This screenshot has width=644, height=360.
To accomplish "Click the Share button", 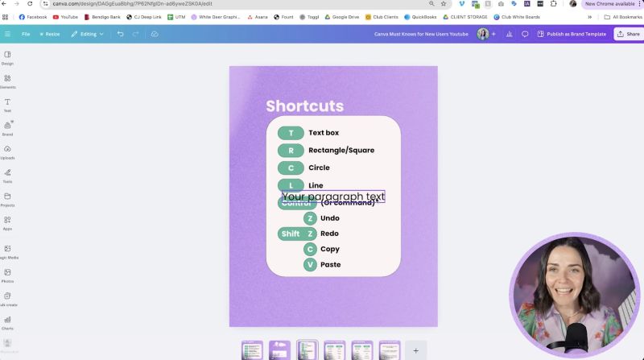I will pyautogui.click(x=629, y=34).
